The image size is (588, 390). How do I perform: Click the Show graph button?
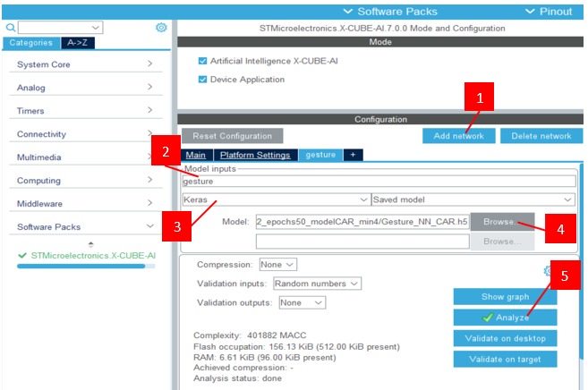pos(505,297)
